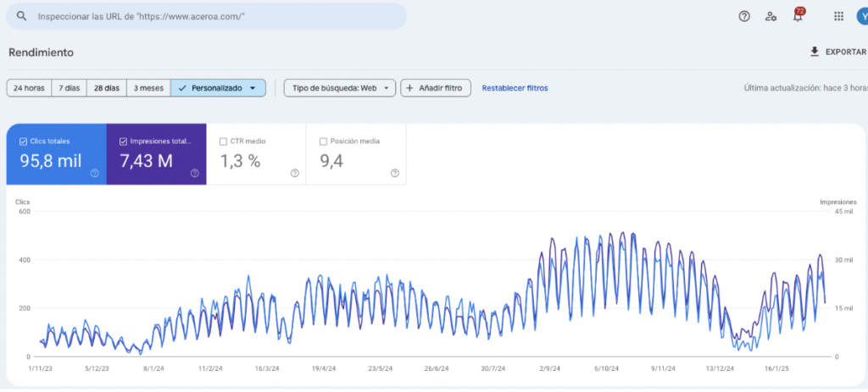Toggle the Clics totales checkbox
Viewport: 868px width, 392px height.
23,141
